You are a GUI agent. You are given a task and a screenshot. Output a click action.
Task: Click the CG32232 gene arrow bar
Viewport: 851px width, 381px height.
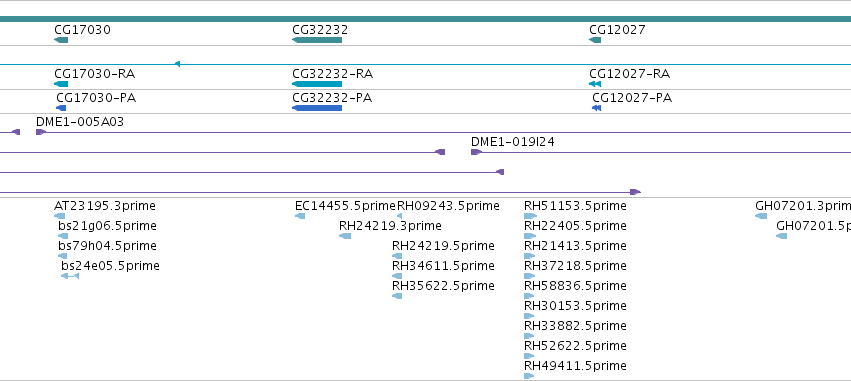coord(317,40)
